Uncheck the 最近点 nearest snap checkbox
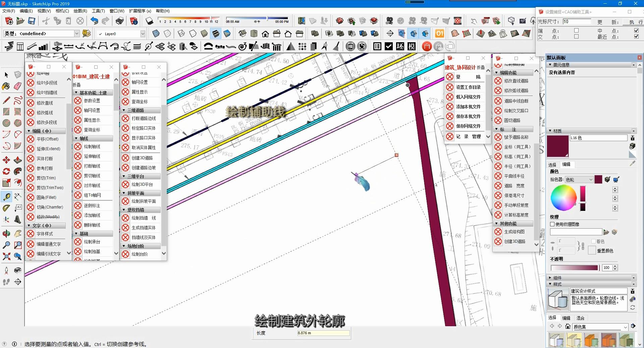The width and height of the screenshot is (644, 348). [x=636, y=37]
